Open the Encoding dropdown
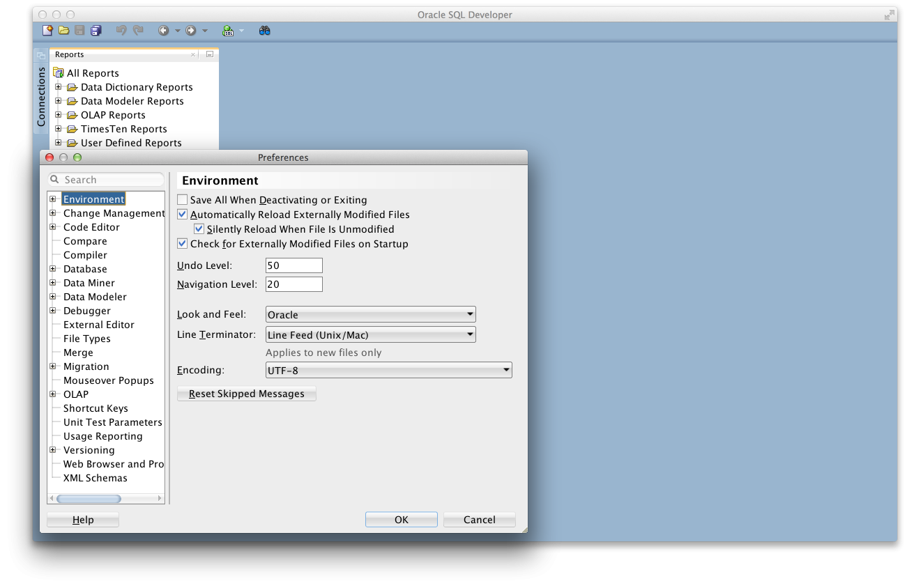Image resolution: width=907 pixels, height=588 pixels. click(x=389, y=371)
